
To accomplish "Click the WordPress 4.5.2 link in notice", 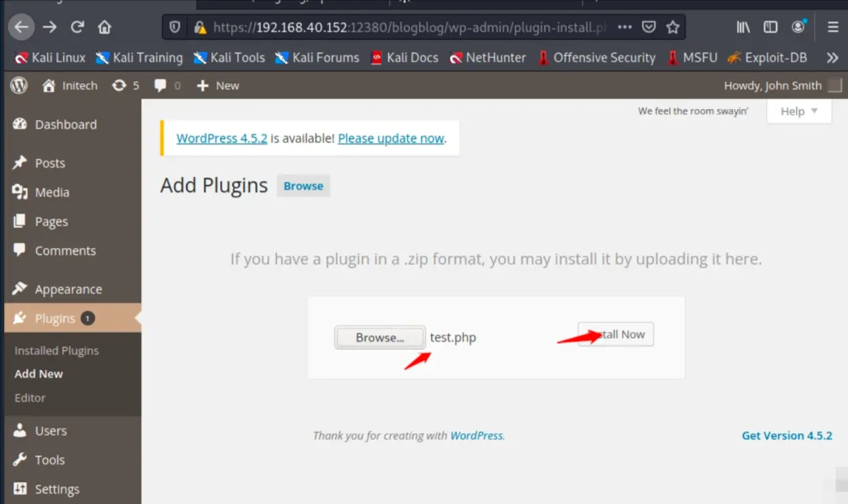I will 221,138.
